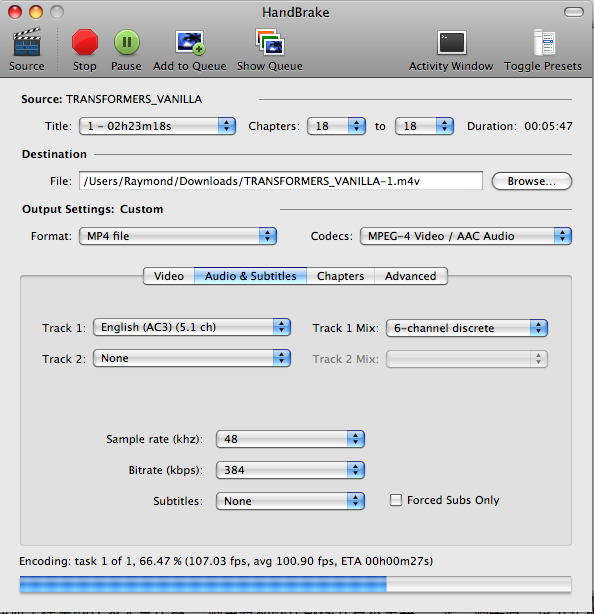Open Track 1 Mix dropdown 6-channel discrete
Viewport: 594px width, 614px height.
467,328
